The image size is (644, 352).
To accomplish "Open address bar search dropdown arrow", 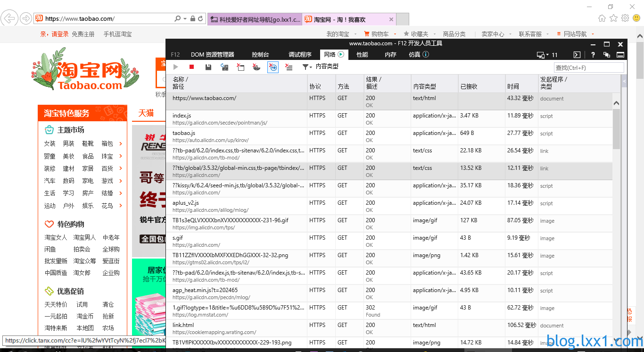I will coord(185,19).
